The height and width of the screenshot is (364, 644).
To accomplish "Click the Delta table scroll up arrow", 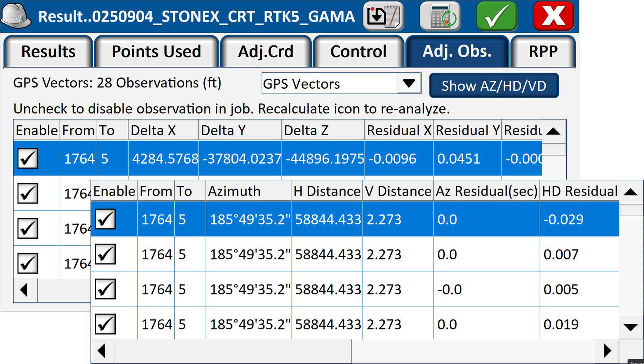I will tap(553, 132).
